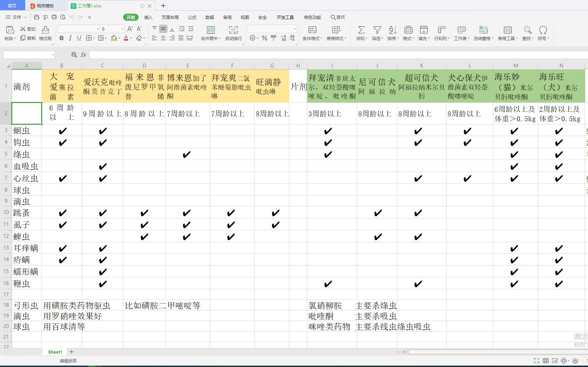588x367 pixels.
Task: Toggle Italic formatting
Action: tap(70, 38)
